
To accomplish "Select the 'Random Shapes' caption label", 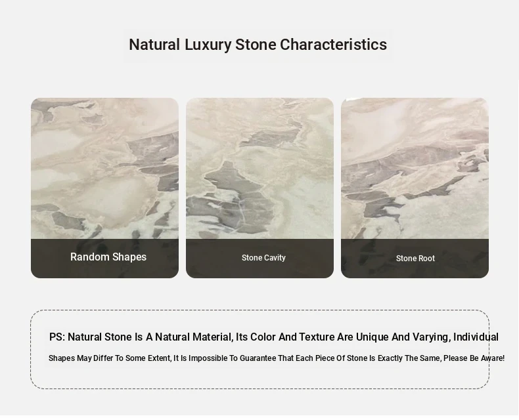I will pyautogui.click(x=108, y=257).
